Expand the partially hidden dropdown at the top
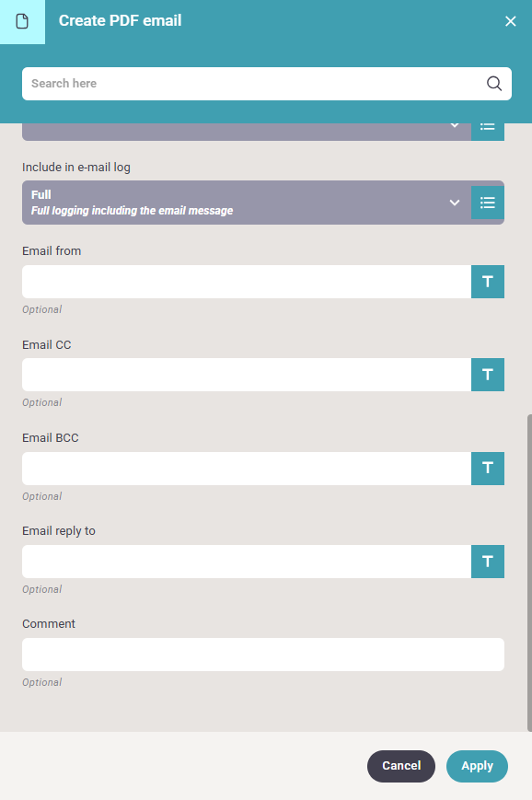Screen dimensions: 532x800 click(x=247, y=132)
